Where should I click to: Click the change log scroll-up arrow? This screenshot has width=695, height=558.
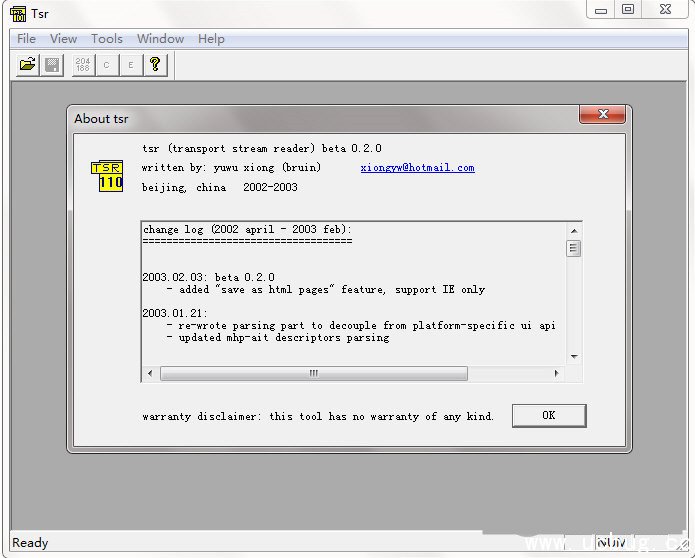pos(574,231)
